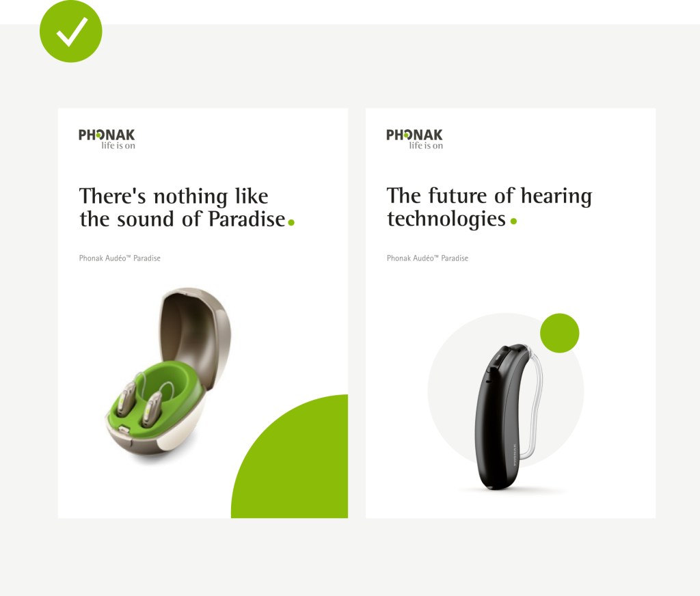Click the "life is on" tagline on right poster
This screenshot has height=596, width=700.
(427, 146)
